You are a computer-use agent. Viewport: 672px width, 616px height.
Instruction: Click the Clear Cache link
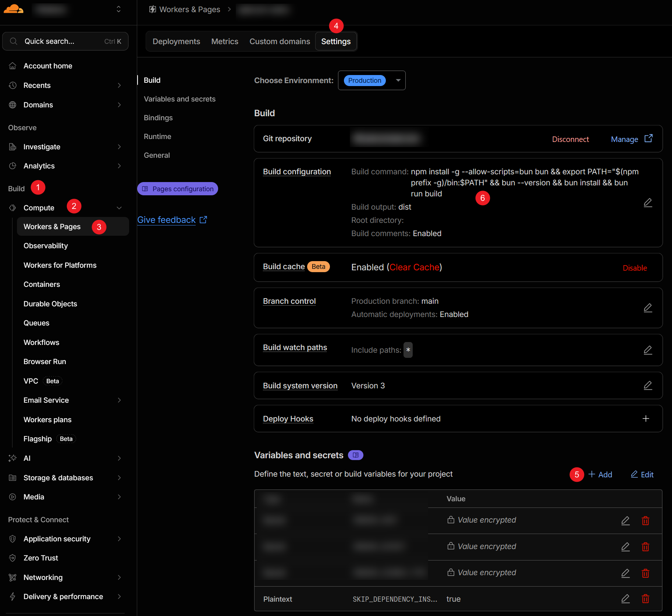coord(414,267)
